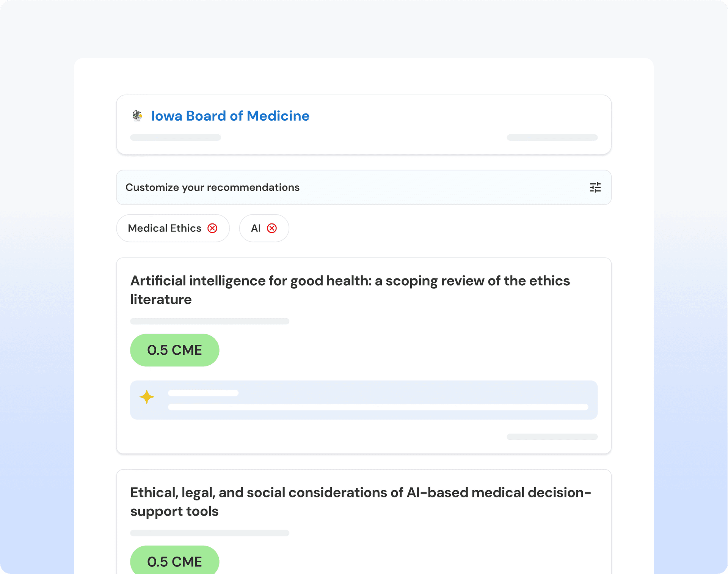
Task: Click the gray bar beneath first article title
Action: pyautogui.click(x=210, y=321)
